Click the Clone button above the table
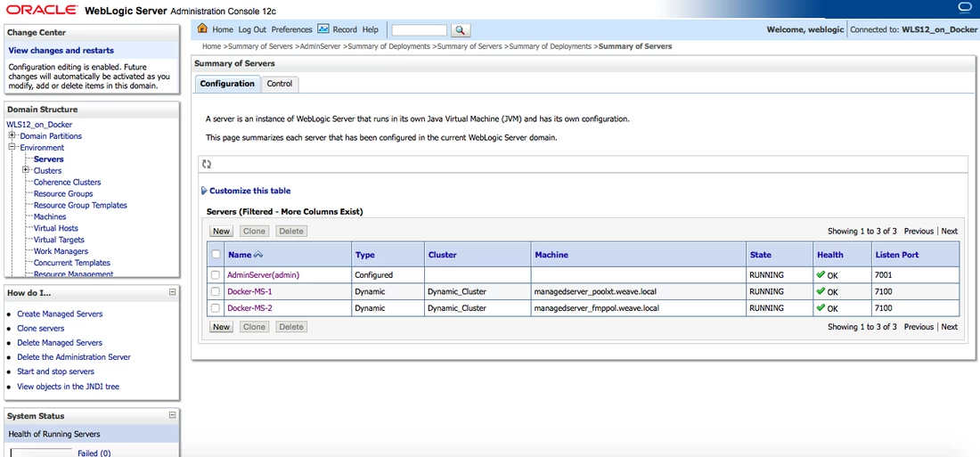 255,232
